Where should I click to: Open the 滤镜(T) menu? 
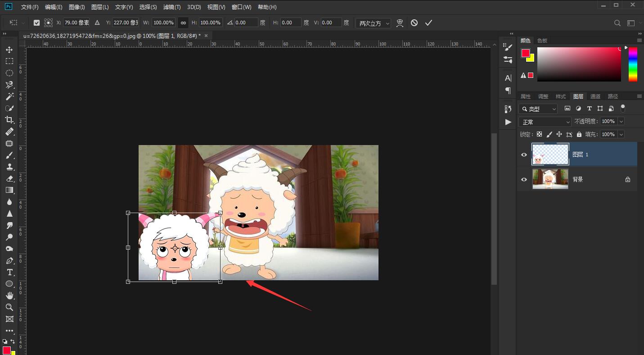pos(171,7)
